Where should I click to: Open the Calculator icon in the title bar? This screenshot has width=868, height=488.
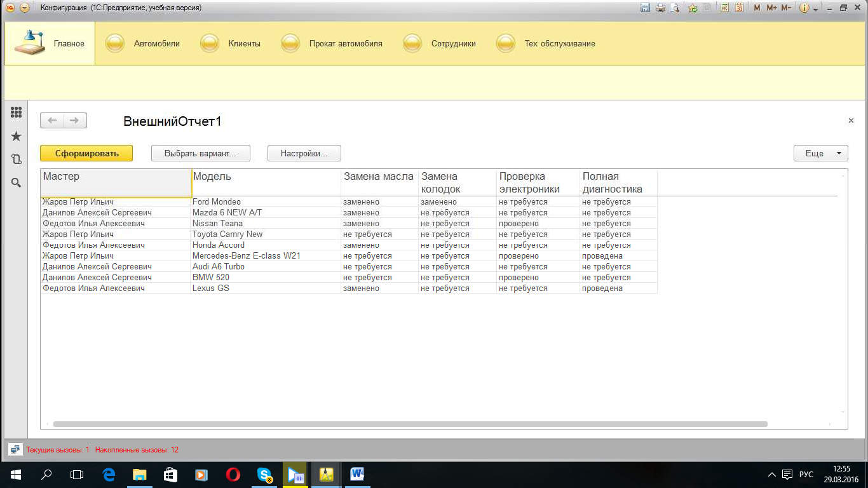[x=724, y=8]
